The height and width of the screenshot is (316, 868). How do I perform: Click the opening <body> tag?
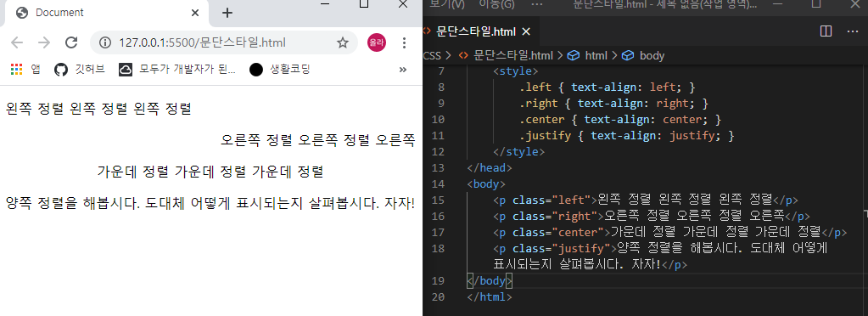pyautogui.click(x=486, y=184)
